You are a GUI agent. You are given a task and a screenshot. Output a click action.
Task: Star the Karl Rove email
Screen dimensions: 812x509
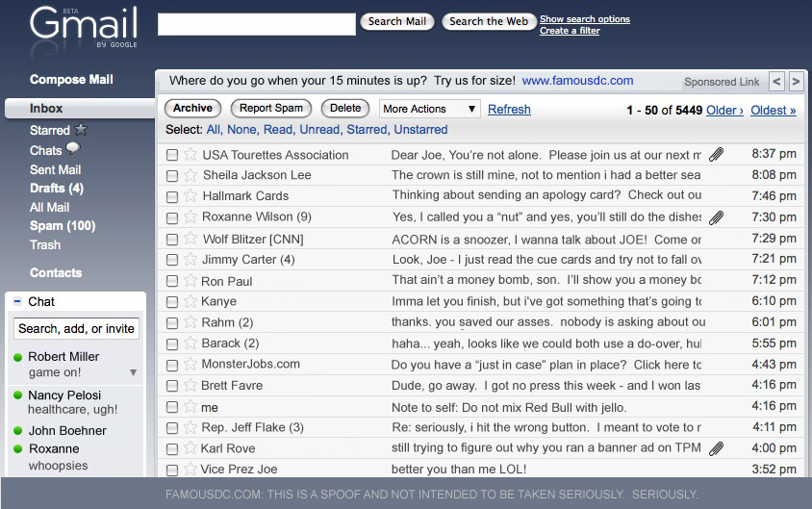click(190, 447)
